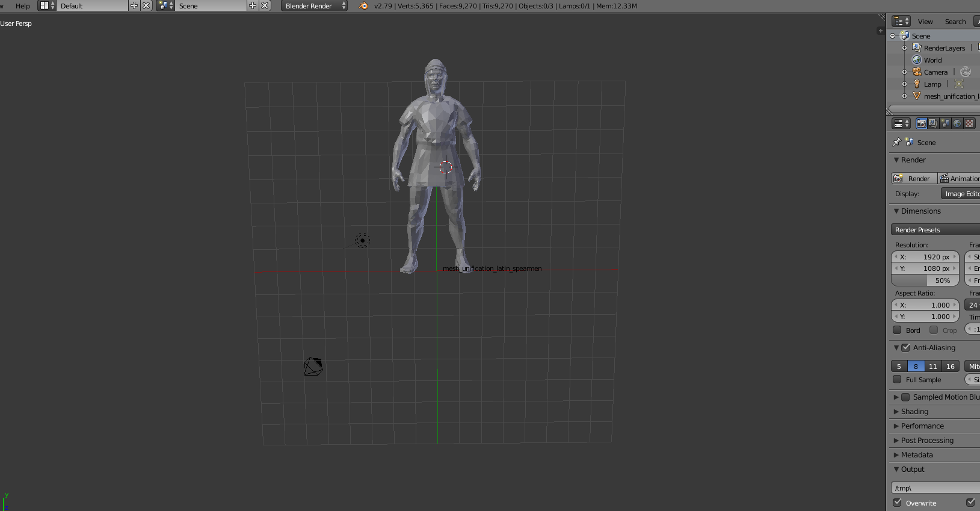Expand the Metadata panel
The image size is (980, 511).
[x=896, y=455]
